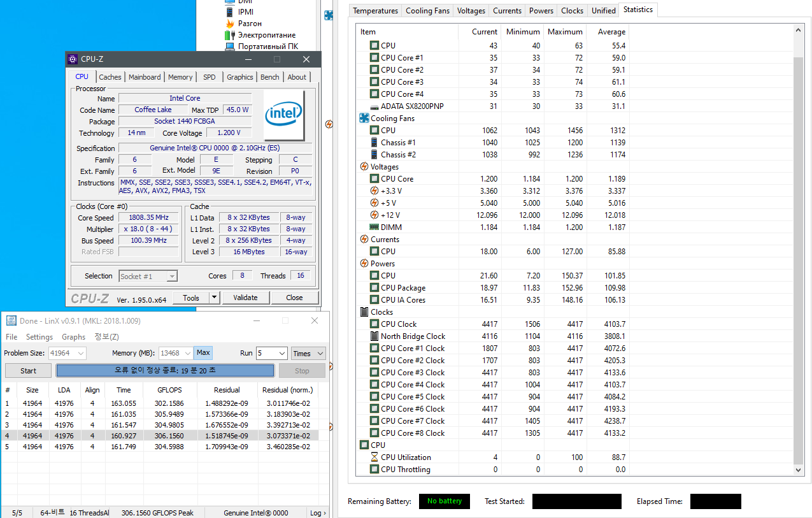Click the Stop button in LinX
This screenshot has height=518, width=812.
(x=303, y=371)
